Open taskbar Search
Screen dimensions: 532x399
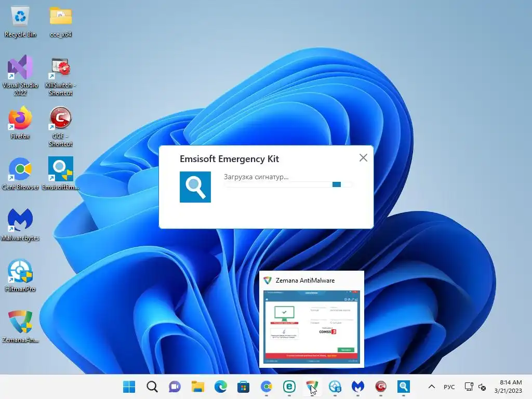tap(152, 387)
